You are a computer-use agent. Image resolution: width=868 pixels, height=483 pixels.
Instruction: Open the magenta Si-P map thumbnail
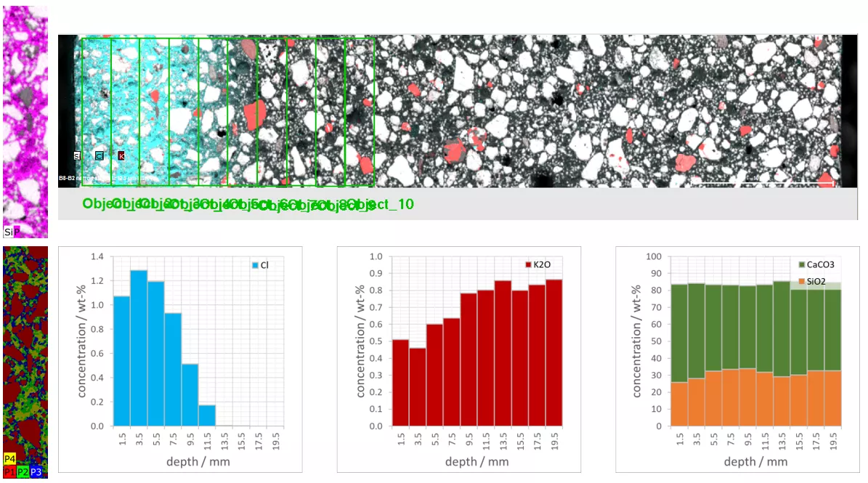tap(25, 122)
